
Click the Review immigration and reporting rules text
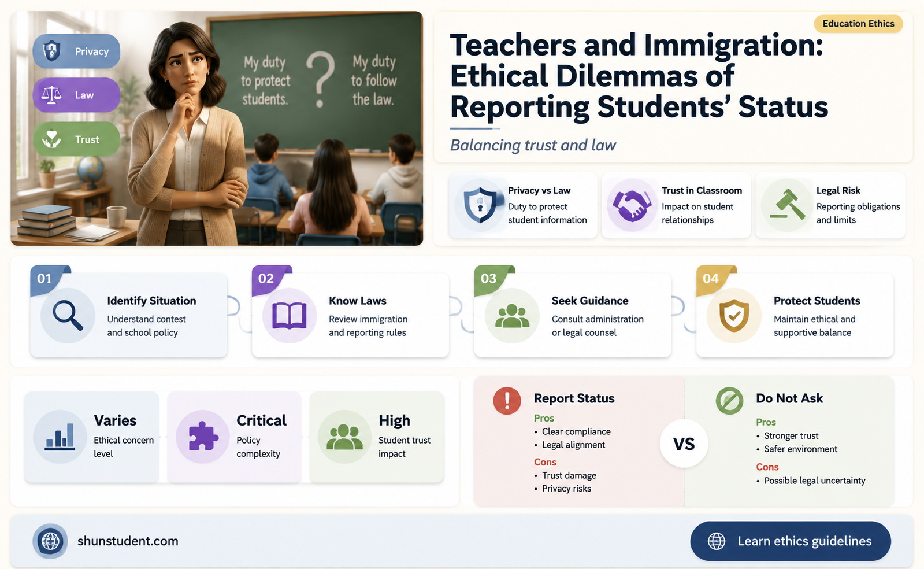coord(368,326)
